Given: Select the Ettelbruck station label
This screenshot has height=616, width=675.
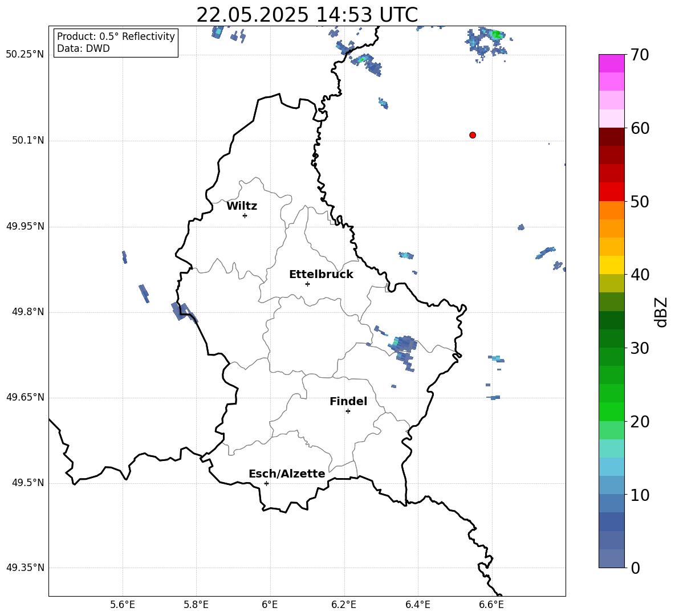Looking at the screenshot, I should 321,275.
